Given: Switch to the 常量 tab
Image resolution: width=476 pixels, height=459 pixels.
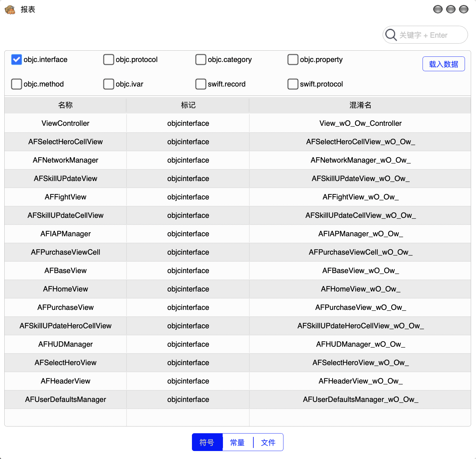Looking at the screenshot, I should [237, 442].
